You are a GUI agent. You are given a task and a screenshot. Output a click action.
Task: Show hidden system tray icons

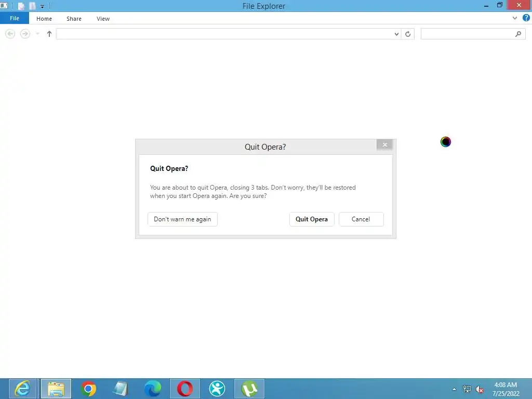pos(454,389)
